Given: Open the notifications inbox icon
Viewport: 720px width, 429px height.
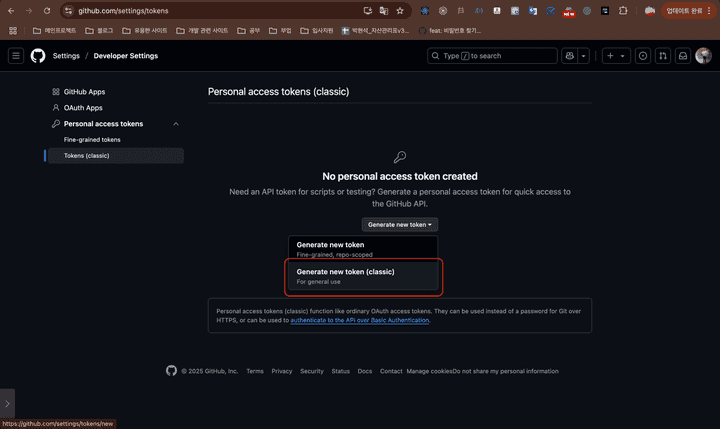Looking at the screenshot, I should (683, 56).
